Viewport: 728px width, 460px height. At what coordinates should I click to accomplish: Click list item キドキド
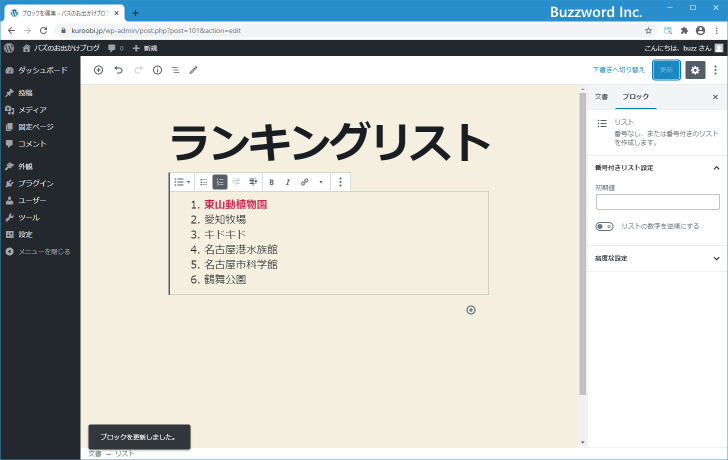click(225, 234)
